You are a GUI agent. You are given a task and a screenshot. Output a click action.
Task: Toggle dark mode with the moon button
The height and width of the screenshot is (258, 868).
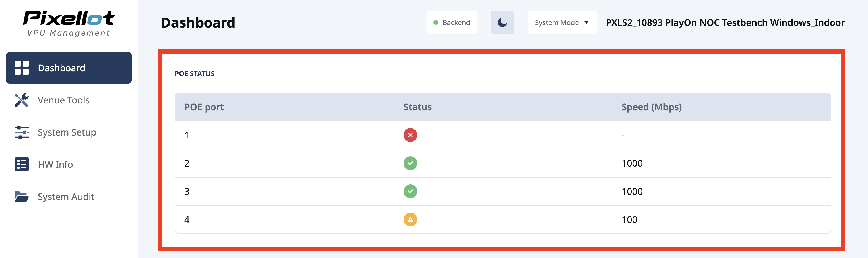click(x=502, y=23)
